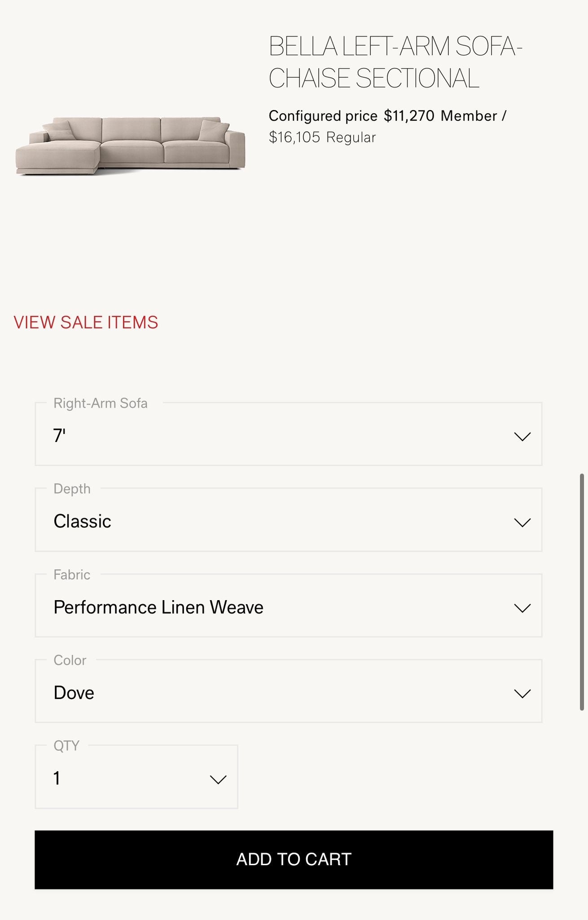Click the QTY field label
The height and width of the screenshot is (920, 588).
tap(66, 746)
